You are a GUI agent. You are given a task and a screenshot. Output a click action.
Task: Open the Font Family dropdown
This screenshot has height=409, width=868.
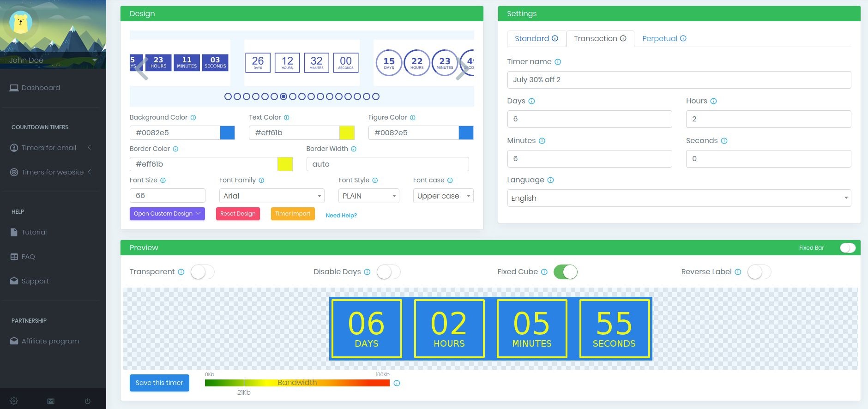click(x=272, y=196)
